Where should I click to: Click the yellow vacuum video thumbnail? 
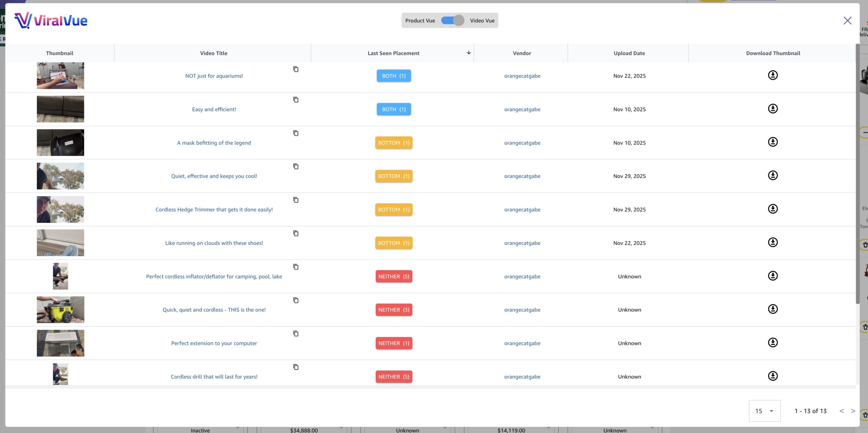[x=60, y=310]
